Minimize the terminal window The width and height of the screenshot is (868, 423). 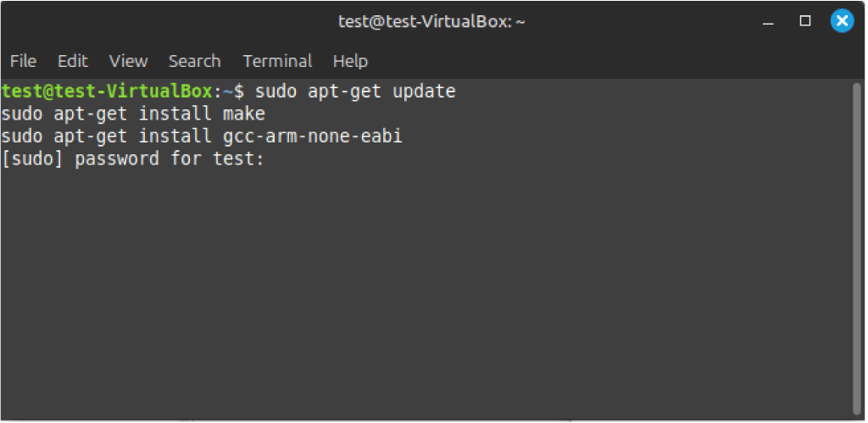[x=768, y=22]
